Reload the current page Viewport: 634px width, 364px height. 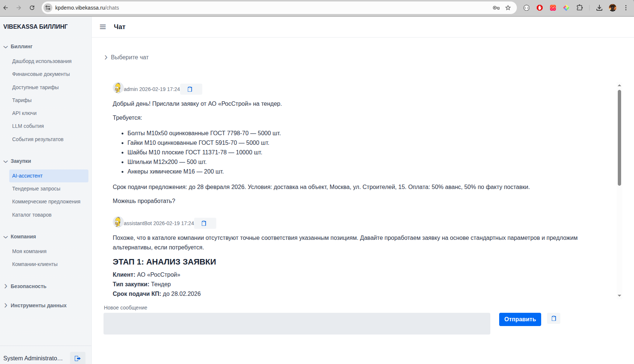[x=31, y=7]
